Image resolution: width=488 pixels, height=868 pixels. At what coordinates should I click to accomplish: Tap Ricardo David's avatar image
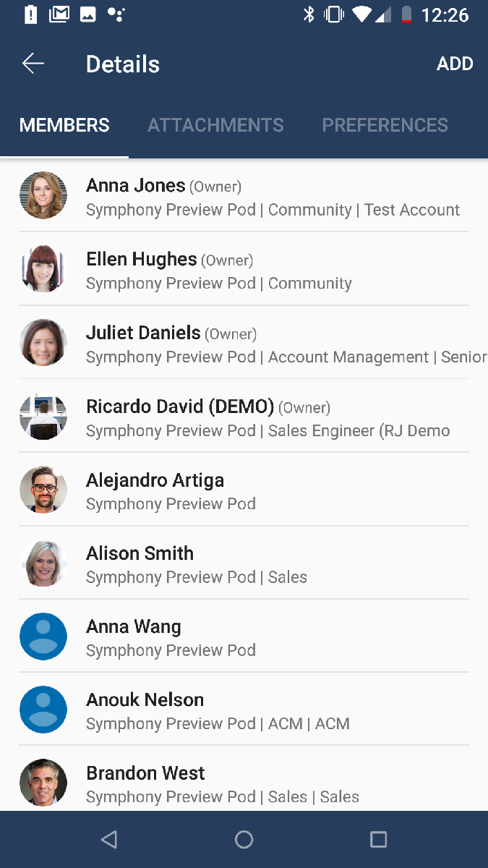click(43, 417)
